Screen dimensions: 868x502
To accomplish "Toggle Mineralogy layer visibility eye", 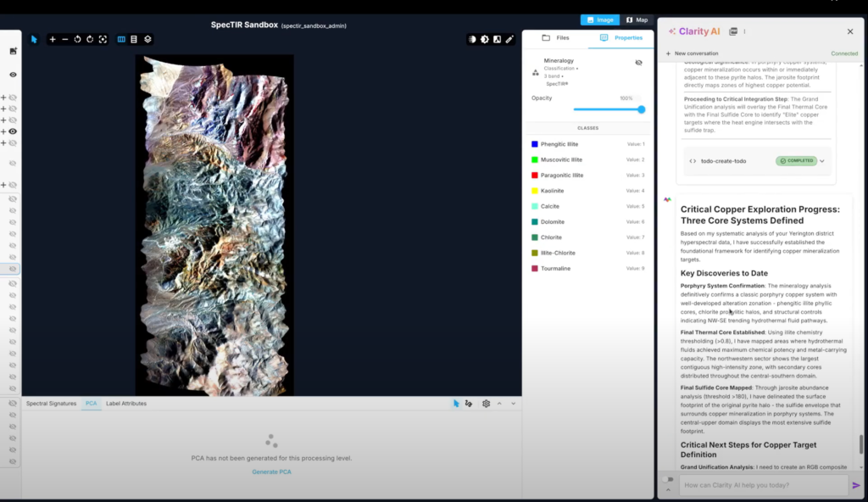I will coord(639,63).
